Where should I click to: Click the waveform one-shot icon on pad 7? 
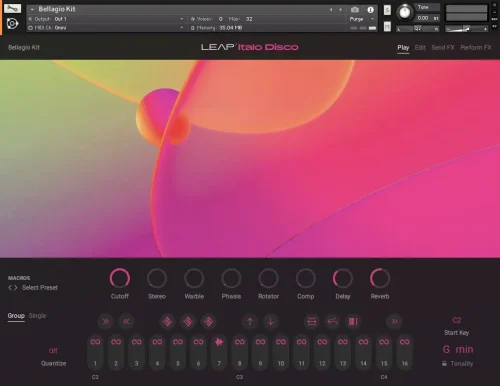(x=219, y=342)
